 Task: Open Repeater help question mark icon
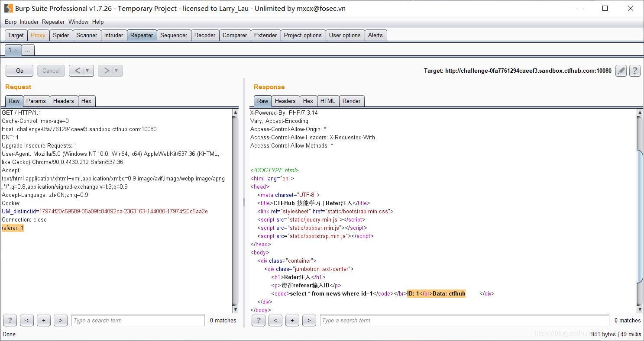tap(635, 71)
